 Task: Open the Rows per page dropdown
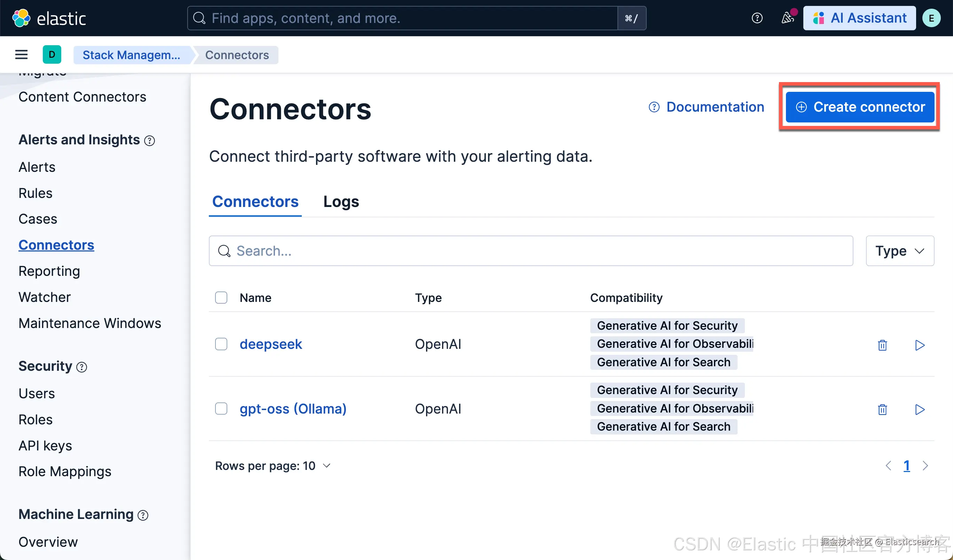[x=273, y=466]
